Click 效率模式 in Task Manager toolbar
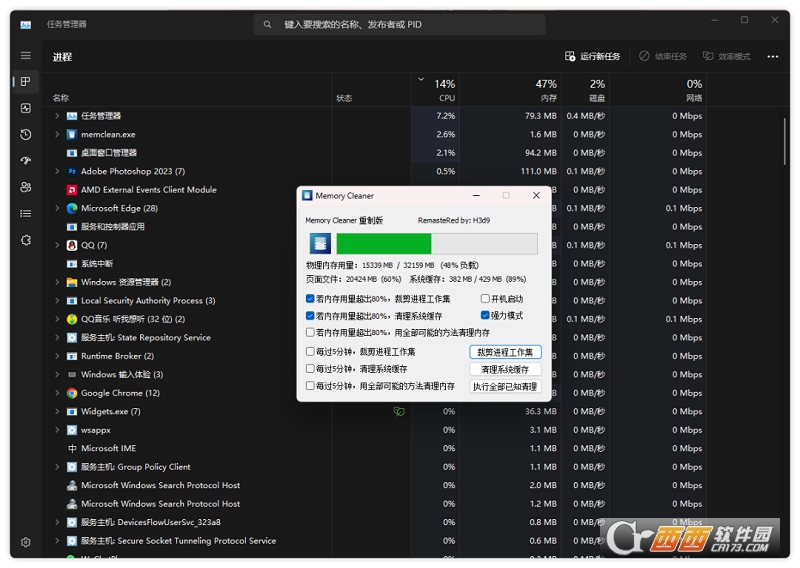Image resolution: width=800 pixels, height=568 pixels. 727,56
